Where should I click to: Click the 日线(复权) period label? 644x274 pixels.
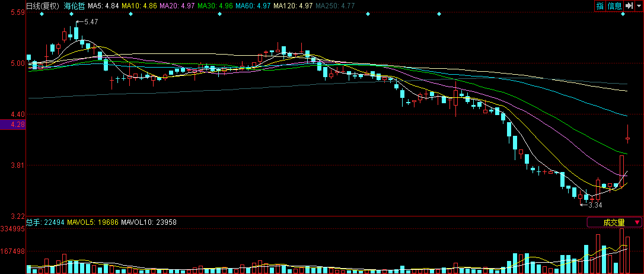[x=43, y=6]
